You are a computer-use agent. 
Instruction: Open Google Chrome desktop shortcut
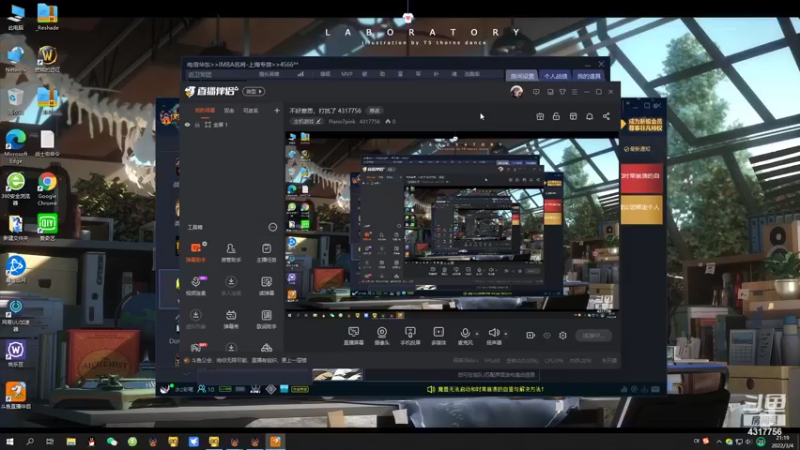47,188
